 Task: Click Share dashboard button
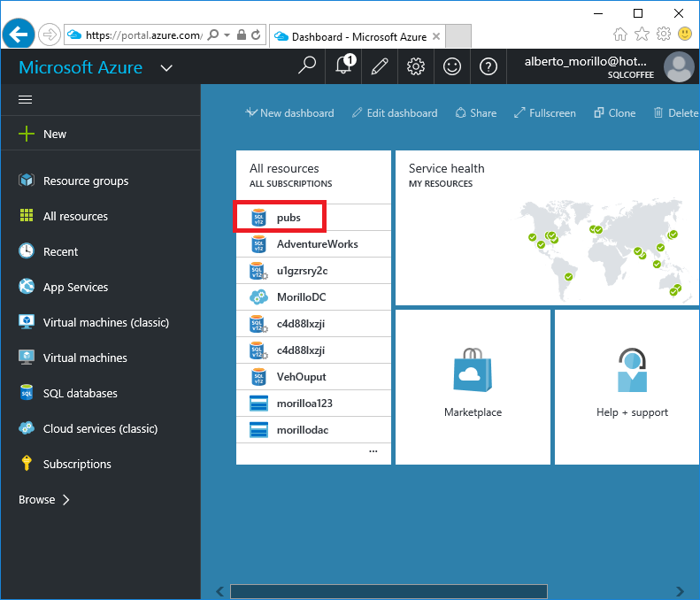pyautogui.click(x=476, y=113)
